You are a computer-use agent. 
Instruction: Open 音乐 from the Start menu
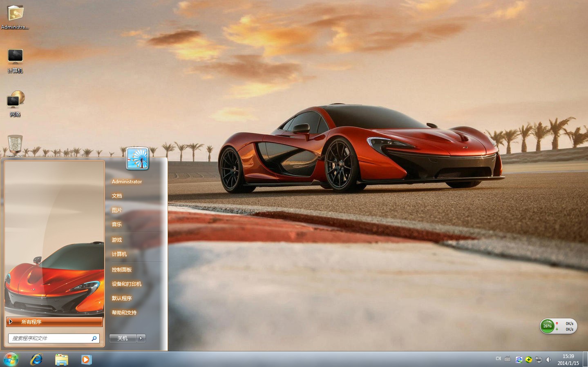point(117,225)
